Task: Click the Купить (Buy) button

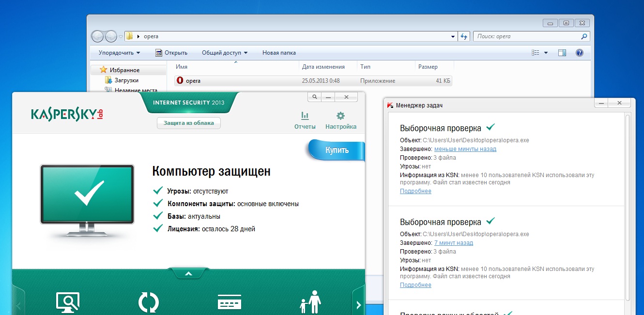Action: pos(337,150)
